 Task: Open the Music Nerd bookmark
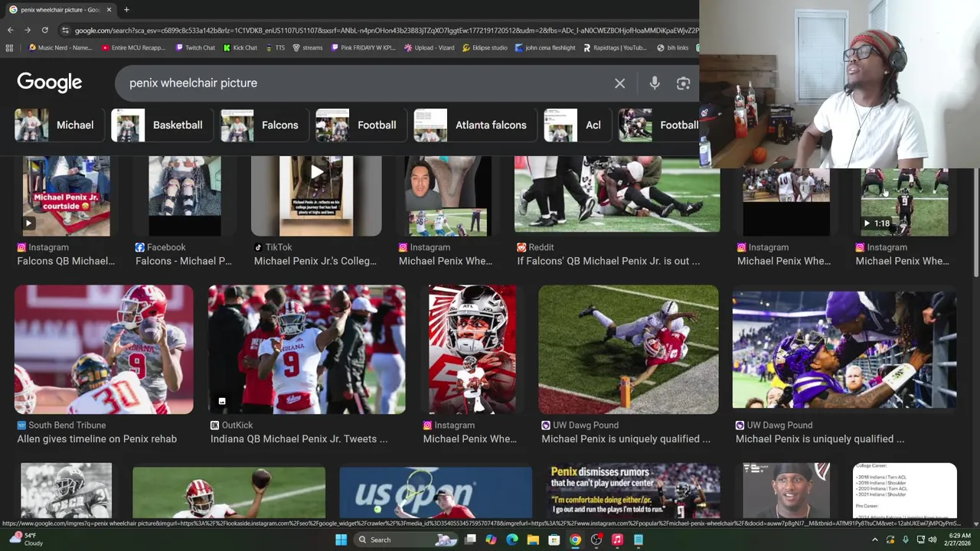[60, 47]
